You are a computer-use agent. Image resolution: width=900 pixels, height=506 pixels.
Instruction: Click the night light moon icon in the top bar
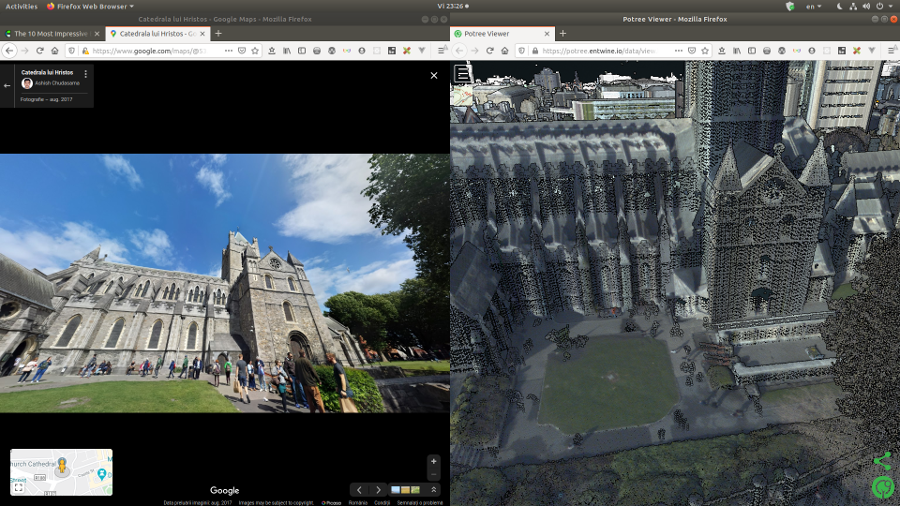(839, 6)
